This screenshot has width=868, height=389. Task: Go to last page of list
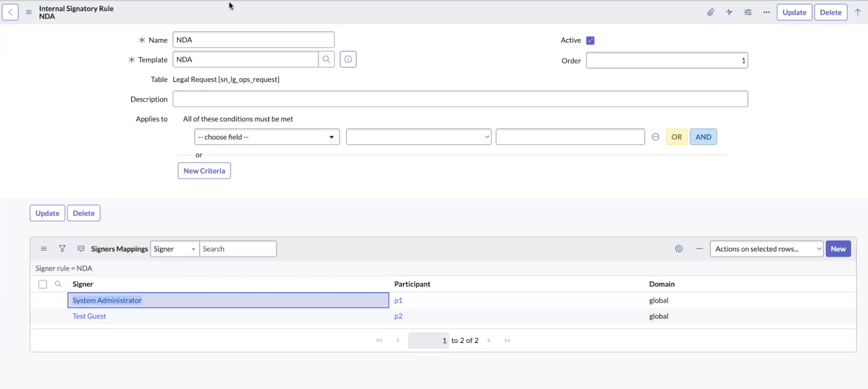[507, 340]
